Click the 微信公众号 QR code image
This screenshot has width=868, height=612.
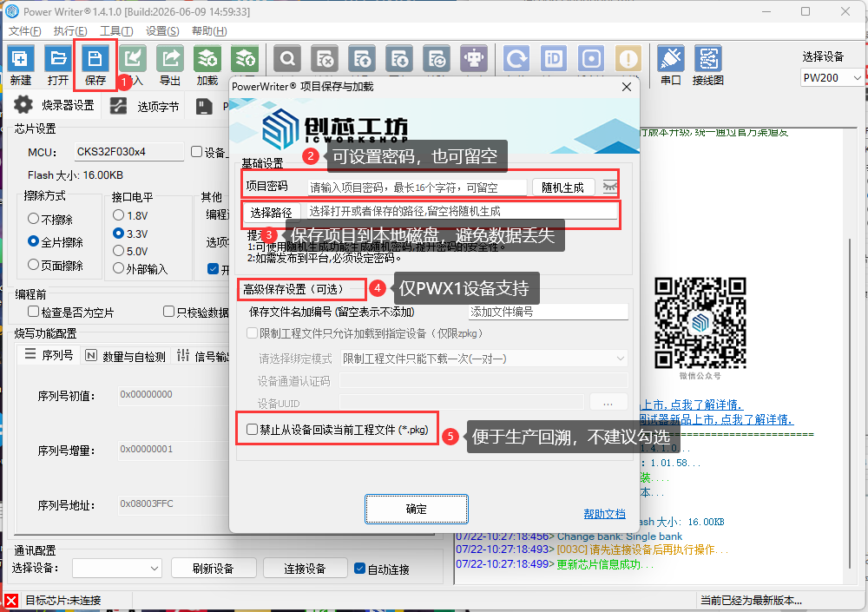700,323
